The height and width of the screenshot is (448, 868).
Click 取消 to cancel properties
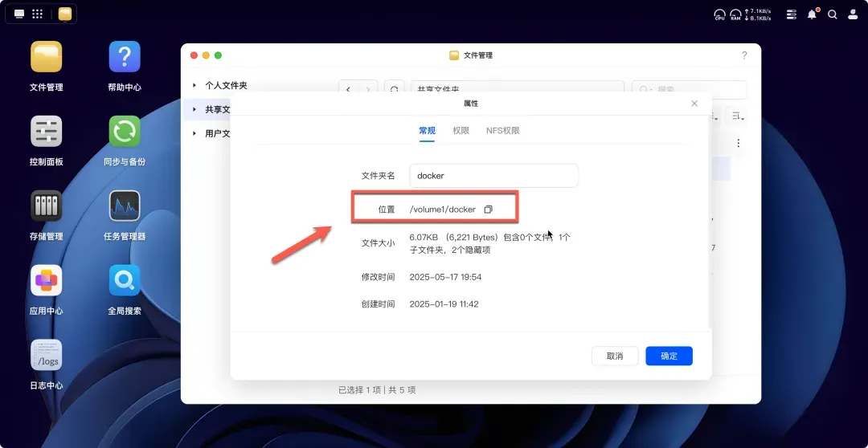(615, 356)
